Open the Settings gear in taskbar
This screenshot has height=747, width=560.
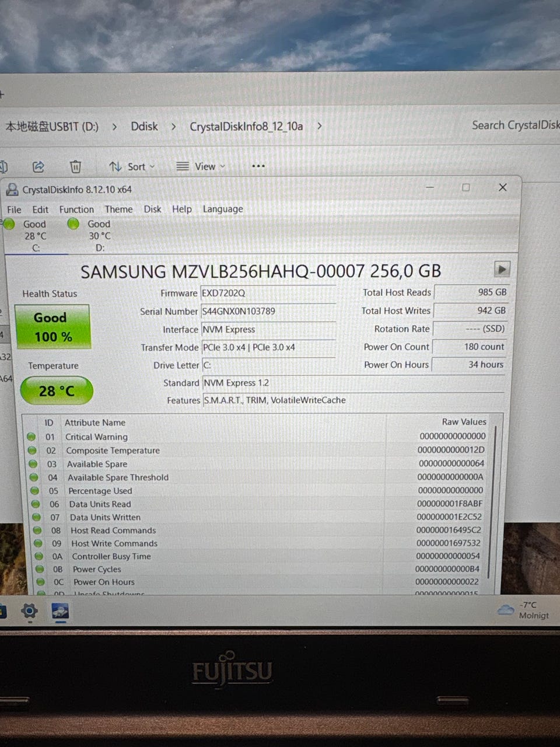(29, 611)
